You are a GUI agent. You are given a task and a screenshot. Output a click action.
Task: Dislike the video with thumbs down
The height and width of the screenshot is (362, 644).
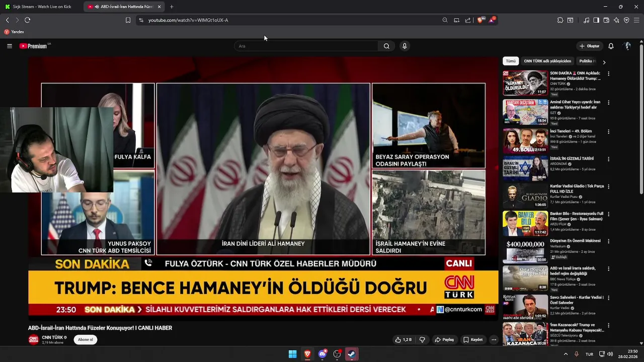[422, 340]
